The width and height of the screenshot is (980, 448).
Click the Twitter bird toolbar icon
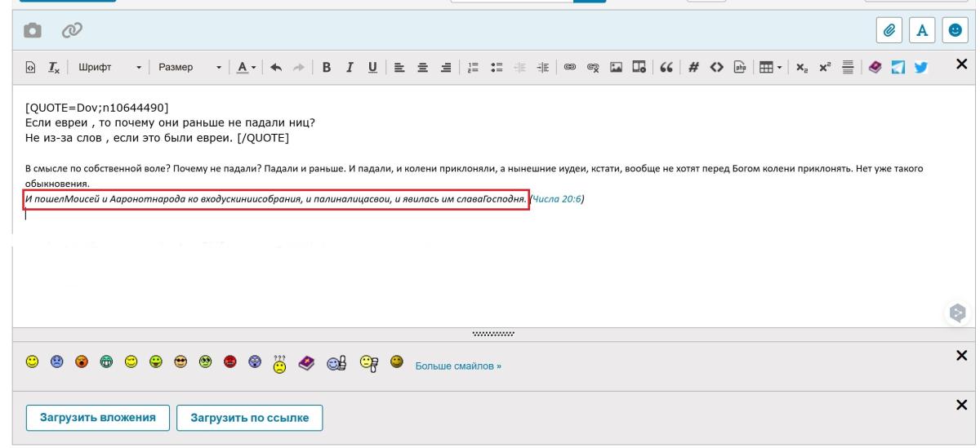920,67
